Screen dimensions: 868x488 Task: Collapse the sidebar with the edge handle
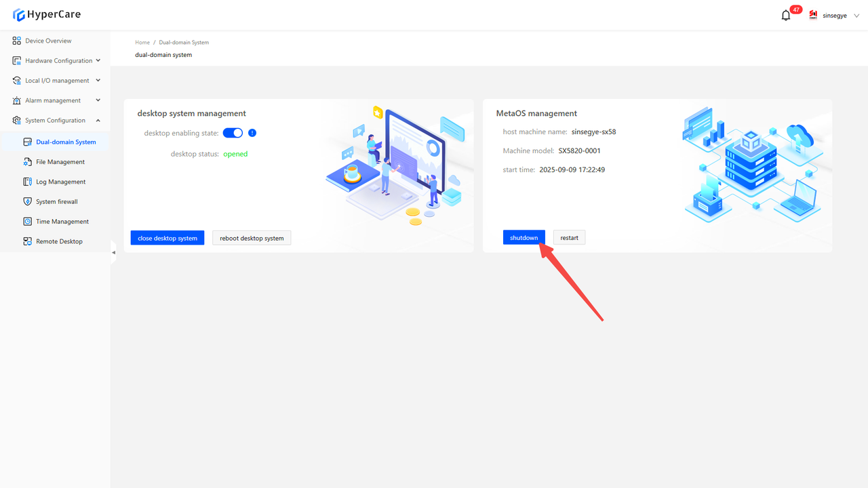tap(113, 252)
